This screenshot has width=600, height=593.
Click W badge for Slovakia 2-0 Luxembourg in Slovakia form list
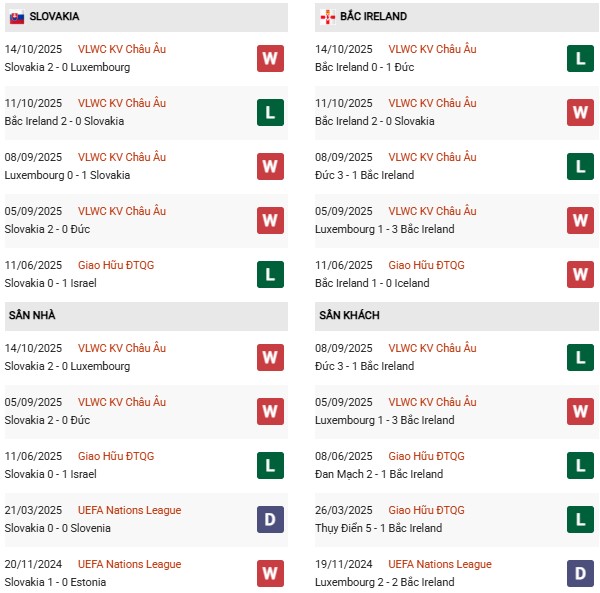tap(270, 59)
